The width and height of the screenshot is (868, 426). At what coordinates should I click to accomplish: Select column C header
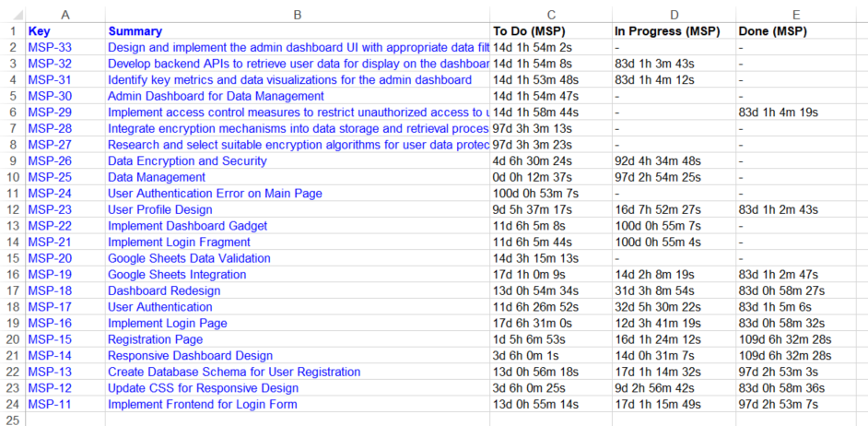tap(551, 15)
